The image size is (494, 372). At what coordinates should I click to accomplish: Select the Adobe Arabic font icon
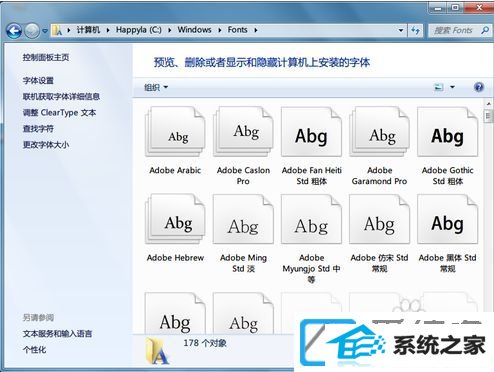(175, 132)
